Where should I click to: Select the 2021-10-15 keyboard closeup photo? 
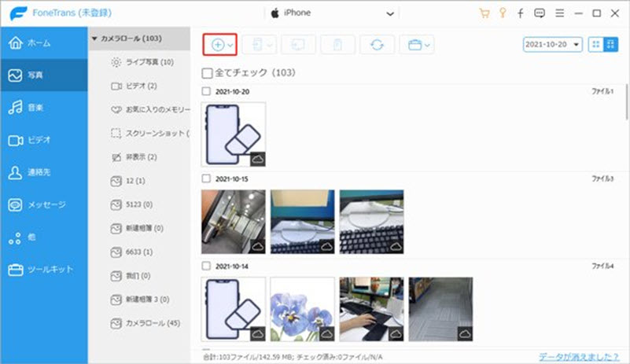372,222
